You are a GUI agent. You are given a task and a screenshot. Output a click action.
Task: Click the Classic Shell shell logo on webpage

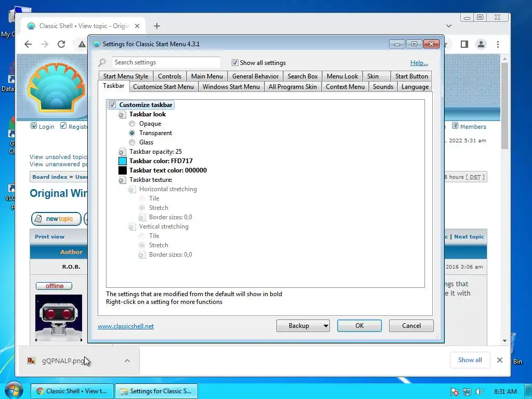(56, 87)
